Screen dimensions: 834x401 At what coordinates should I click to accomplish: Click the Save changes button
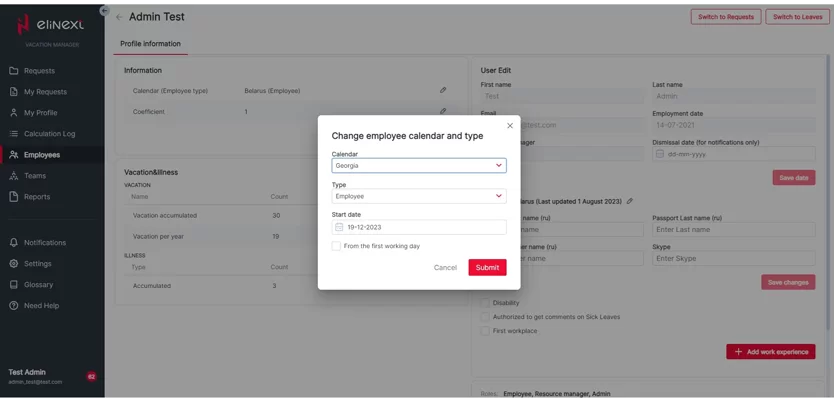tap(788, 282)
